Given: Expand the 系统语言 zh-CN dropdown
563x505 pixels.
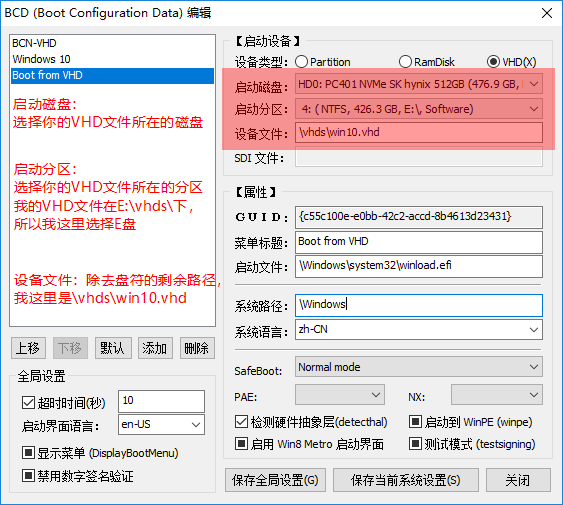Looking at the screenshot, I should click(419, 329).
